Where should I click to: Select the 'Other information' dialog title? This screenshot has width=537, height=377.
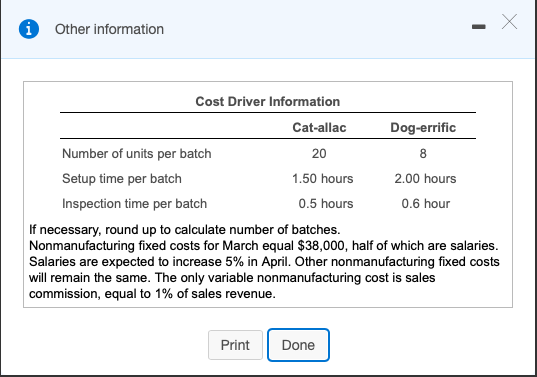109,29
